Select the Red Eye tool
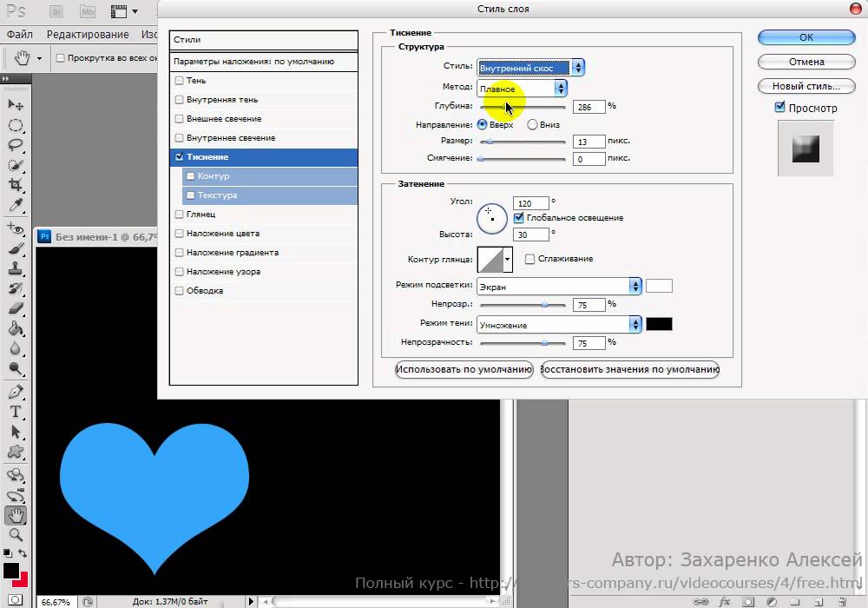The image size is (868, 608). pos(16,228)
